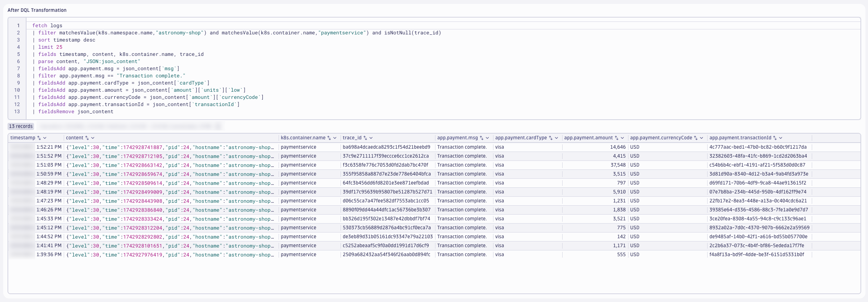Select content cell with time 1742927976419
868x302 pixels.
point(170,255)
